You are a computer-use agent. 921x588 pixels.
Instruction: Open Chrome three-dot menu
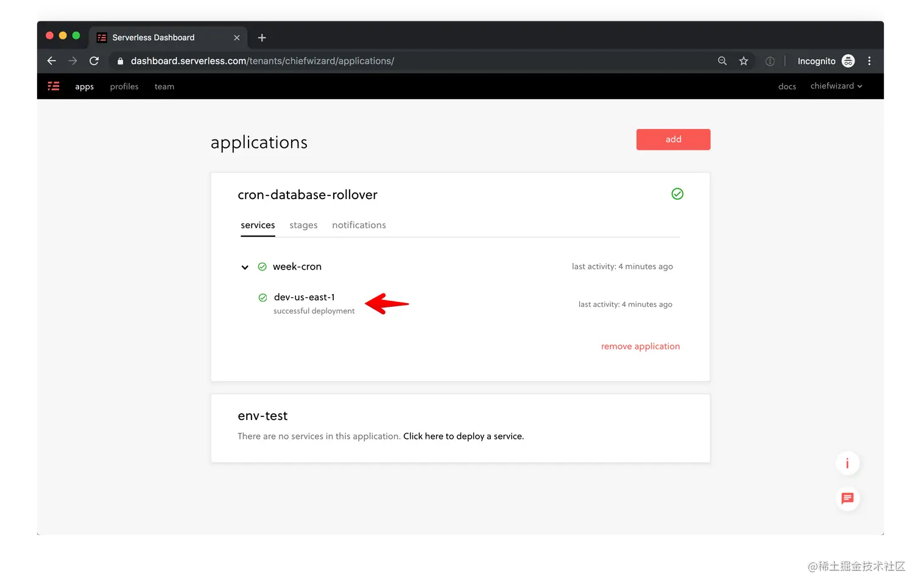[869, 61]
